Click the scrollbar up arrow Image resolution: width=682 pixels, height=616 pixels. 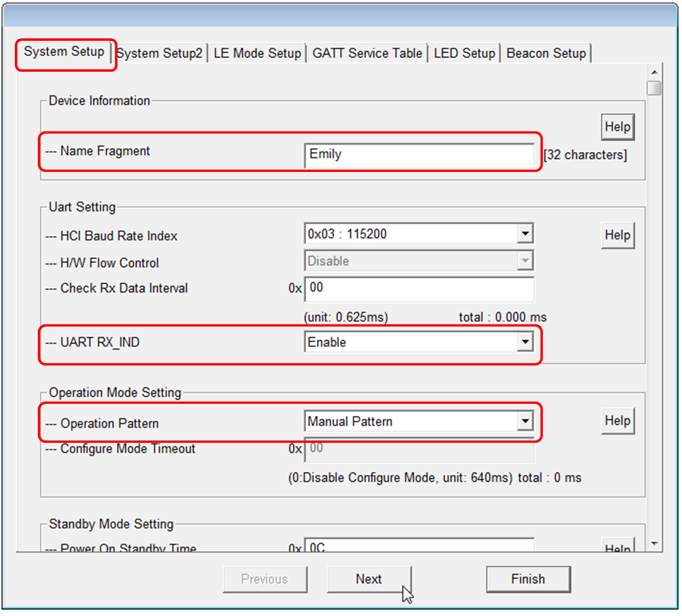pos(655,70)
